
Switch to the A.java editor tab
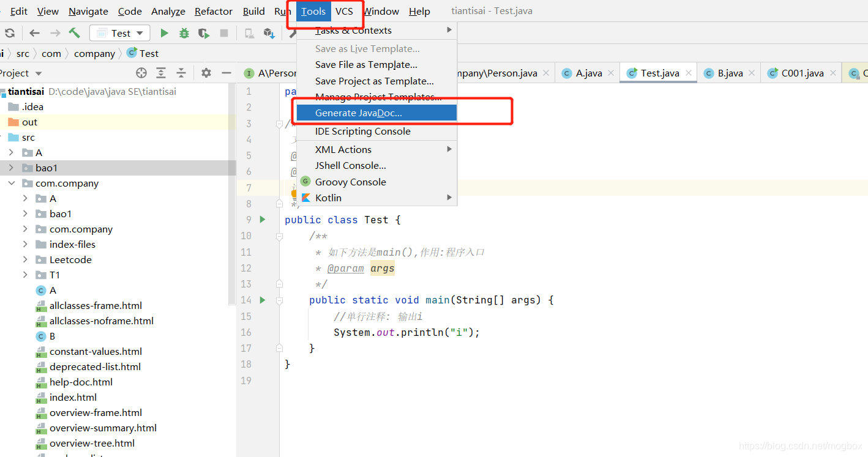coord(588,73)
